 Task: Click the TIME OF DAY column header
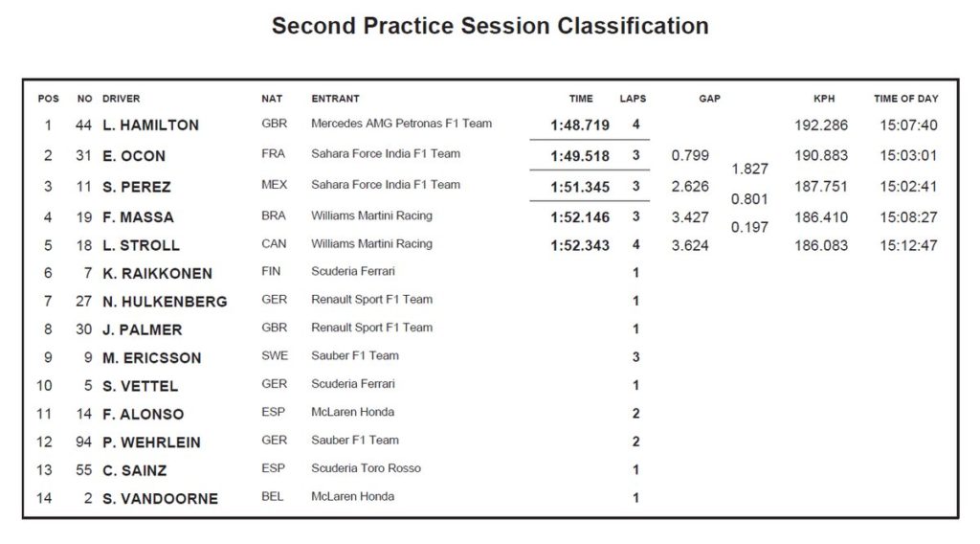coord(905,99)
